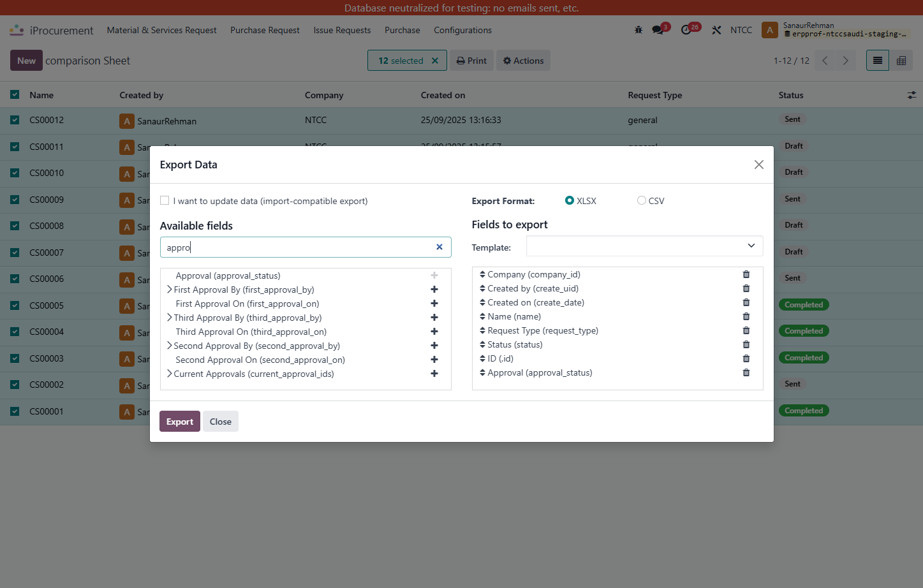Screen dimensions: 923x588
Task: Open Material & Services Request menu
Action: click(161, 30)
